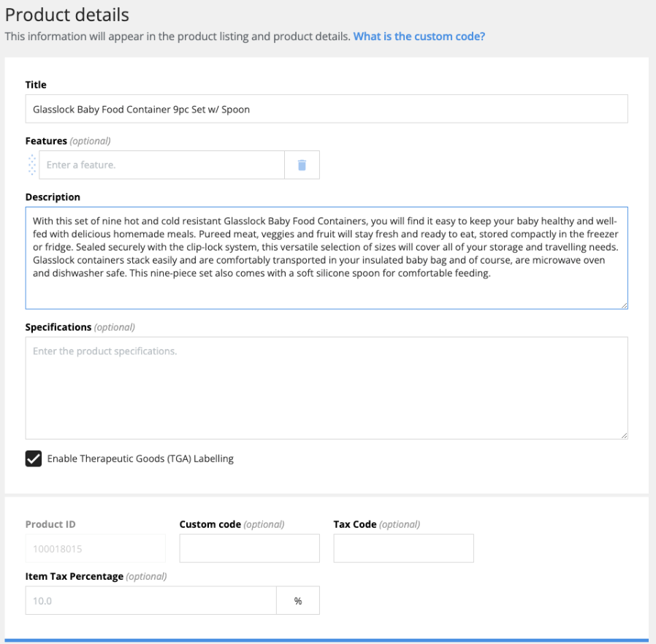Open the 'What is the custom code?' link
Image resolution: width=656 pixels, height=644 pixels.
coord(419,37)
